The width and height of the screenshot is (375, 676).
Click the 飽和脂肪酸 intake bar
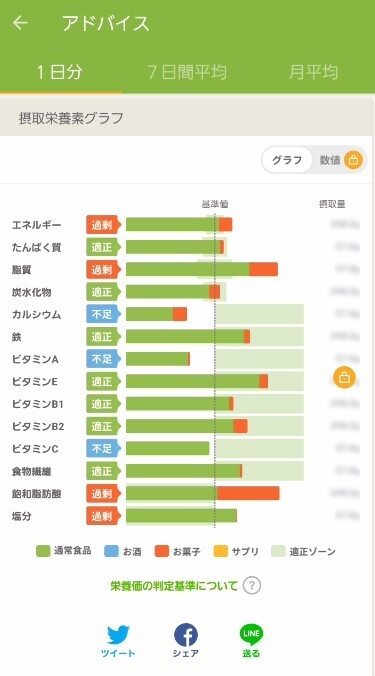click(x=203, y=493)
